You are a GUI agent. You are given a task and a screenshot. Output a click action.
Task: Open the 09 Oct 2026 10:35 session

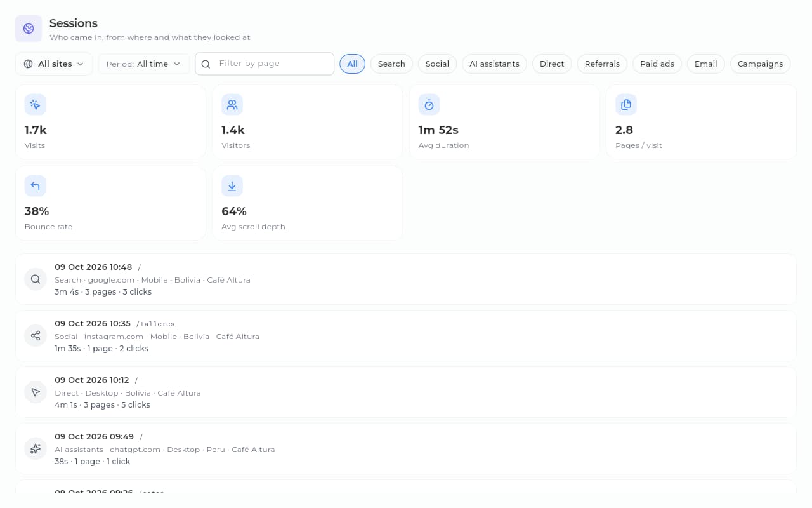click(406, 336)
